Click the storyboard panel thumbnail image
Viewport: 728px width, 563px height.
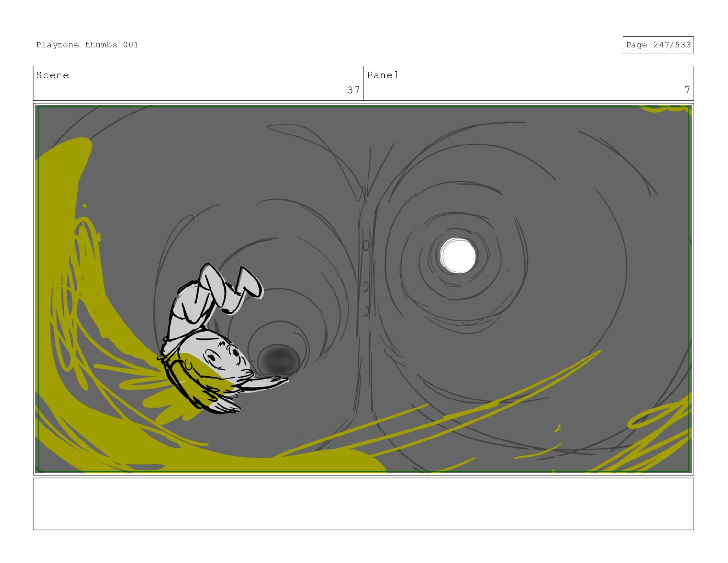click(x=364, y=289)
